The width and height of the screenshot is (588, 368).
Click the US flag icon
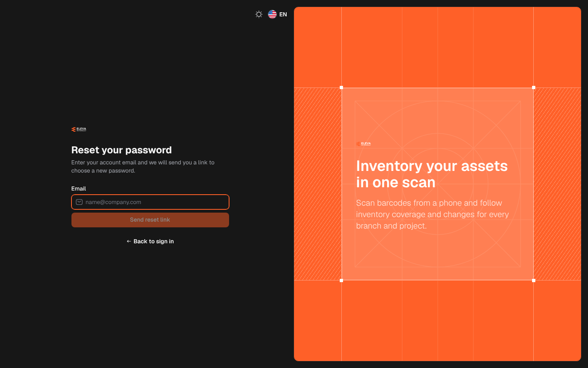(272, 14)
